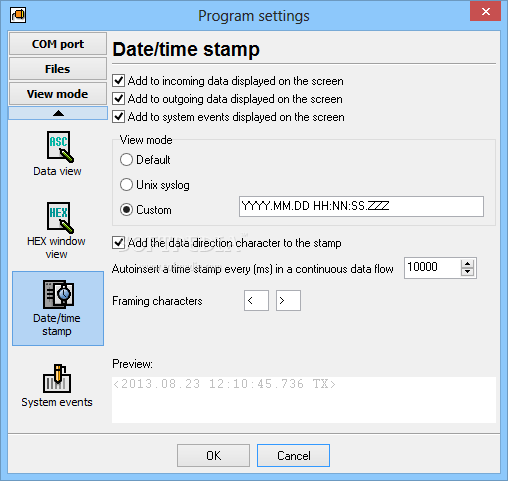Select the Custom view mode radio
The width and height of the screenshot is (508, 481).
coord(126,210)
